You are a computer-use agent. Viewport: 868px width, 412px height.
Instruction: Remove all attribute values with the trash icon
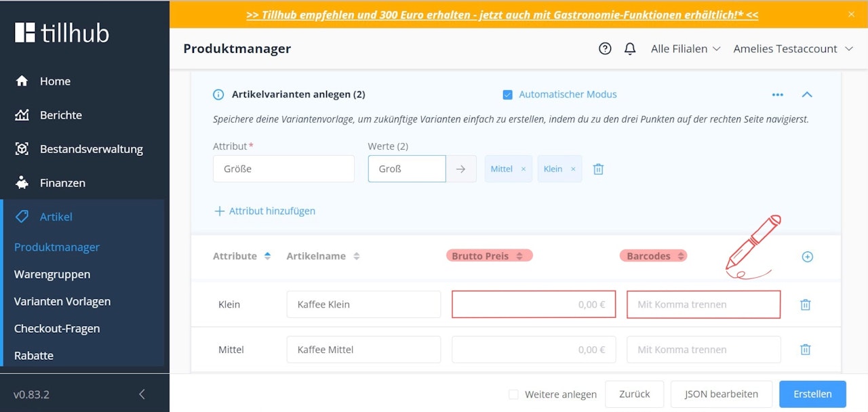tap(597, 168)
